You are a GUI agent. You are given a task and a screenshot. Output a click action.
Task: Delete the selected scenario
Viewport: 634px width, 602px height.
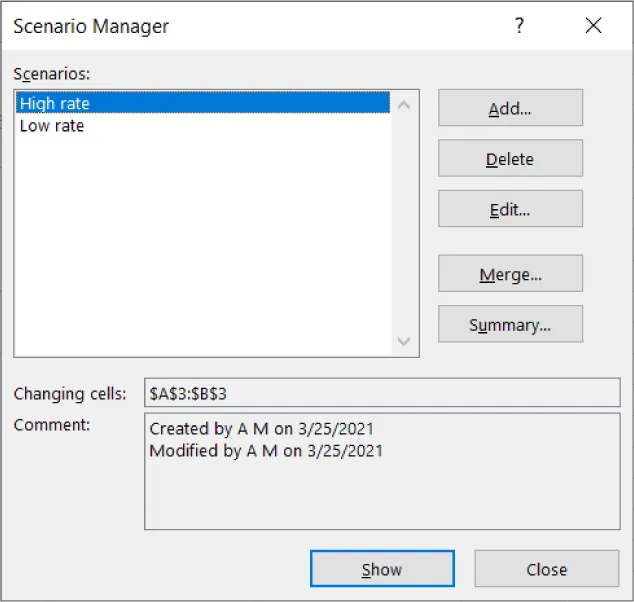510,159
